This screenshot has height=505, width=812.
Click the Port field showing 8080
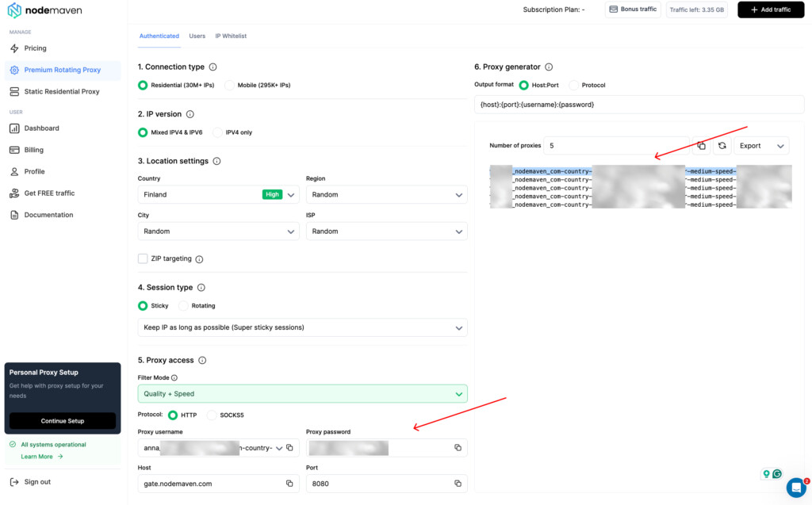386,484
